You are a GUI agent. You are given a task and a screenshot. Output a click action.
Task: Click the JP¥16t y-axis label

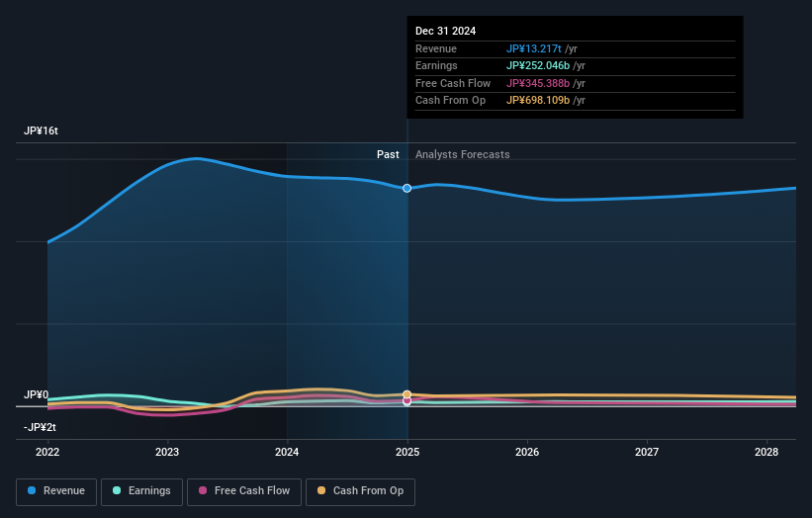(x=41, y=130)
